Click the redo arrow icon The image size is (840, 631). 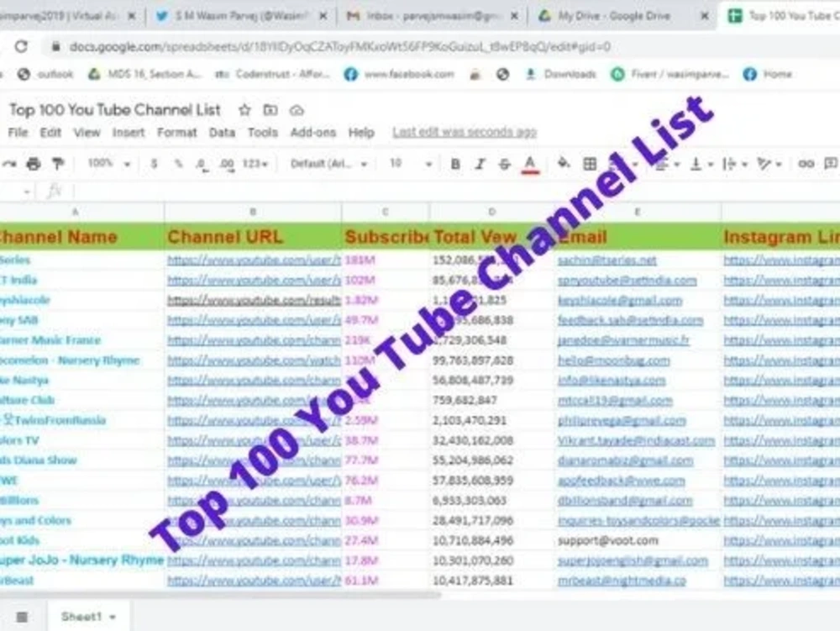(x=8, y=164)
